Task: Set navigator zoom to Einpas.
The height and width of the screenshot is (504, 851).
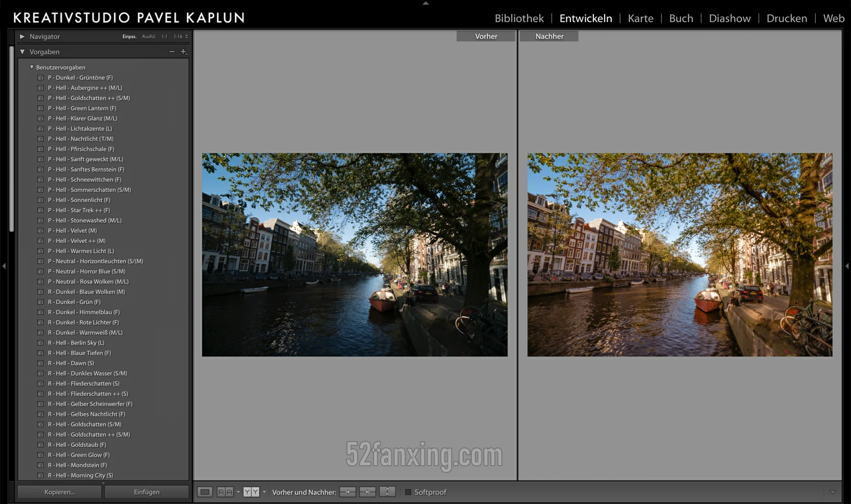Action: (x=130, y=36)
